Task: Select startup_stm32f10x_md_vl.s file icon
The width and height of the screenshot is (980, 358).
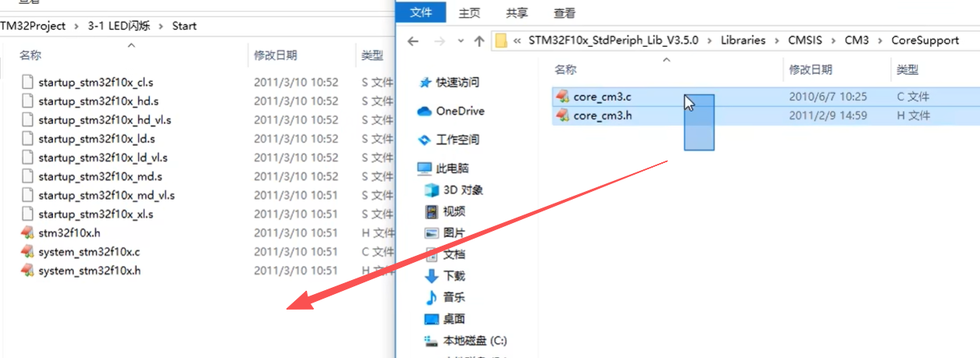Action: click(27, 195)
